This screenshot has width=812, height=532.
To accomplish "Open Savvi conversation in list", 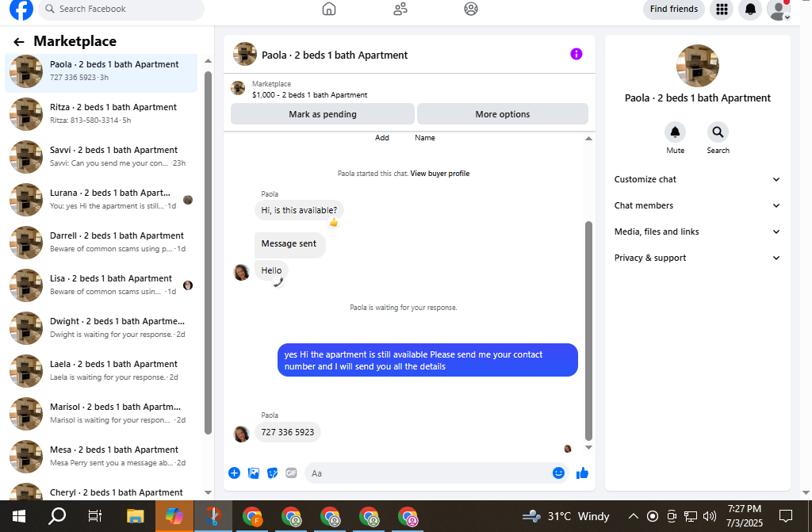I will (101, 156).
